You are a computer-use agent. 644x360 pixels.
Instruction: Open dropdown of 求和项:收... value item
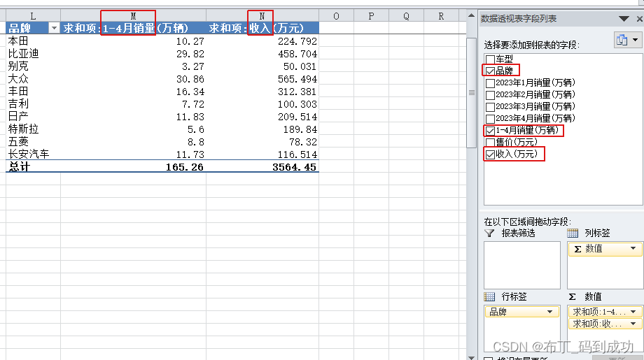[x=633, y=324]
